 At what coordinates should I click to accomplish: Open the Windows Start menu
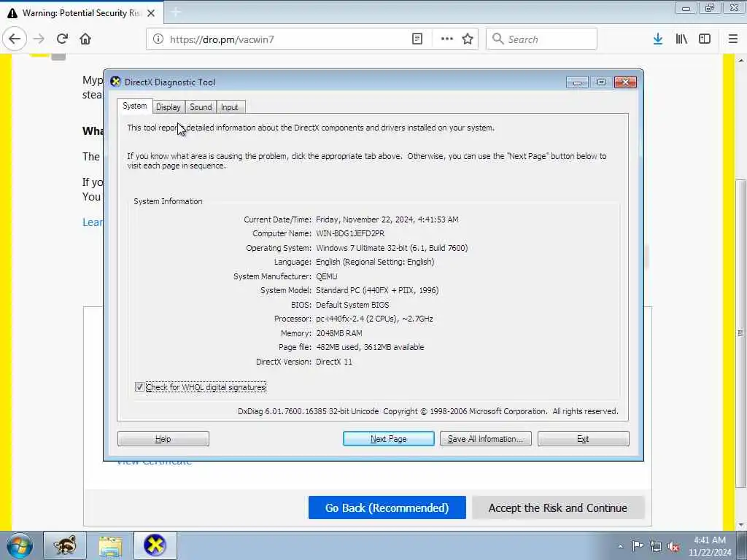click(20, 545)
